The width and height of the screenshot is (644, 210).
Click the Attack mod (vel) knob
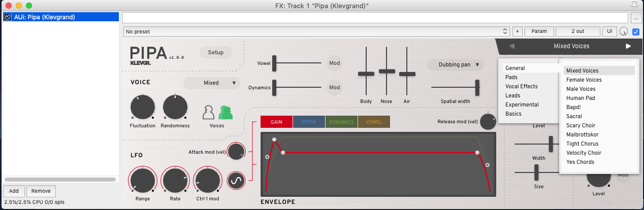click(x=236, y=151)
